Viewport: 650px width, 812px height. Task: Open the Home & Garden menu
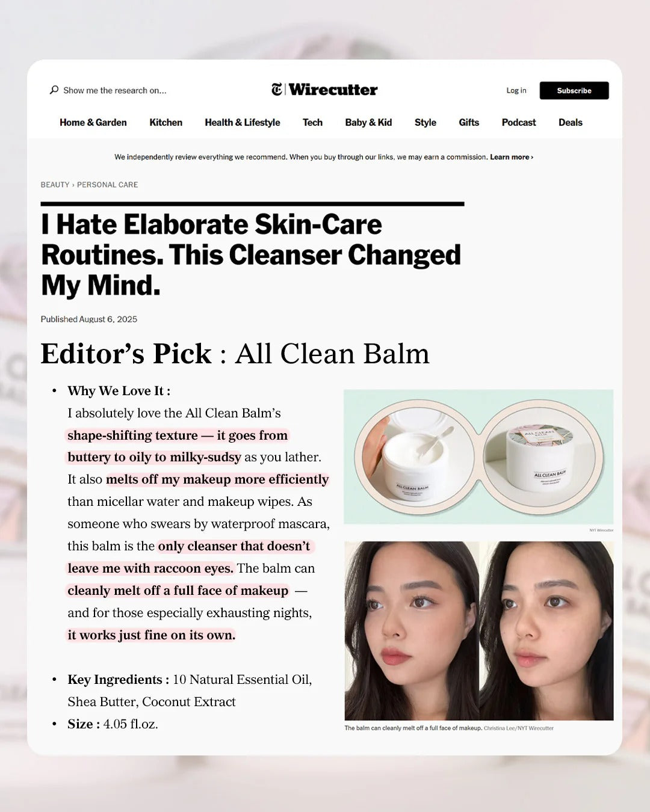point(93,122)
